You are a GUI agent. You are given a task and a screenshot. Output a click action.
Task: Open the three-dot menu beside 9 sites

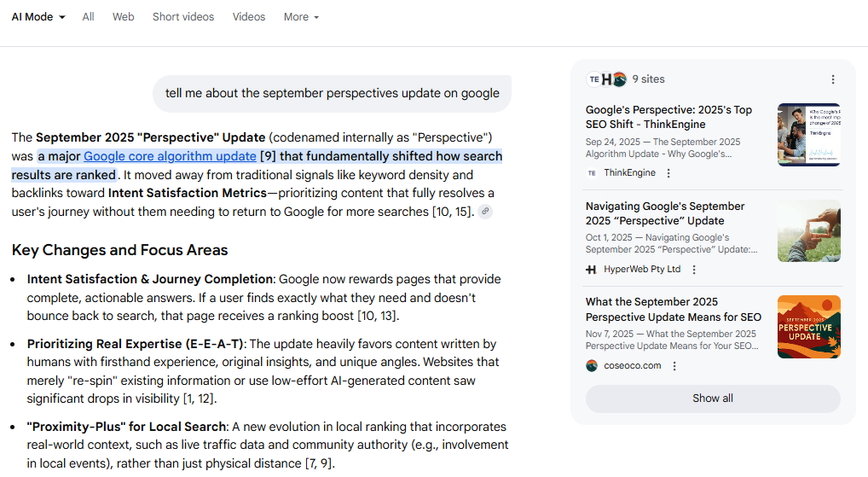pos(833,79)
